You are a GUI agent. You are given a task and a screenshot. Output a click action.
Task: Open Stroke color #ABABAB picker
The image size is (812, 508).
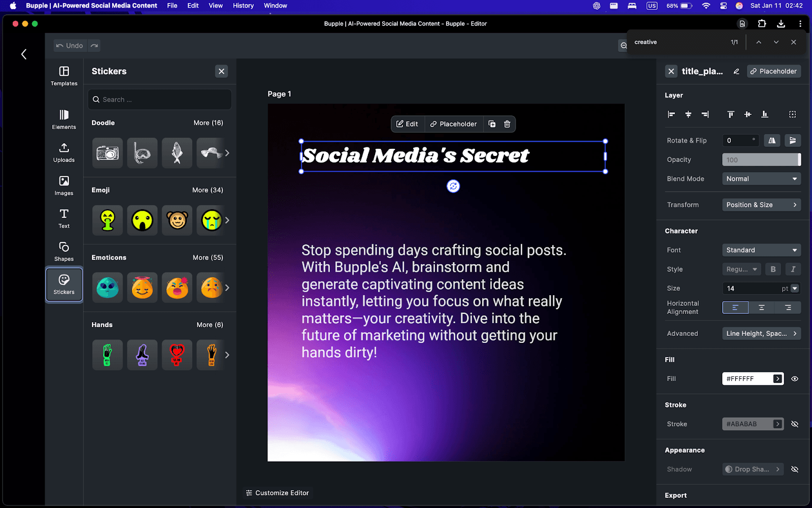(x=753, y=424)
